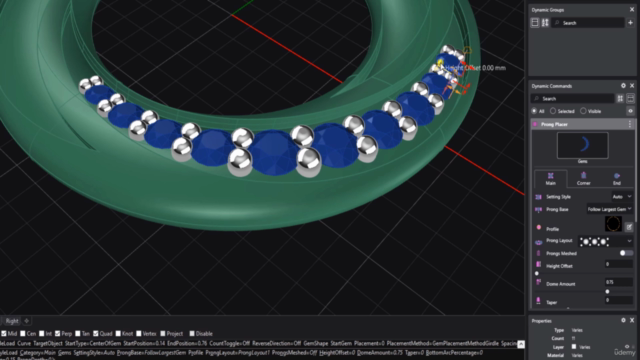Enable the Cen osnap checkbox
Image resolution: width=640 pixels, height=360 pixels.
point(23,333)
